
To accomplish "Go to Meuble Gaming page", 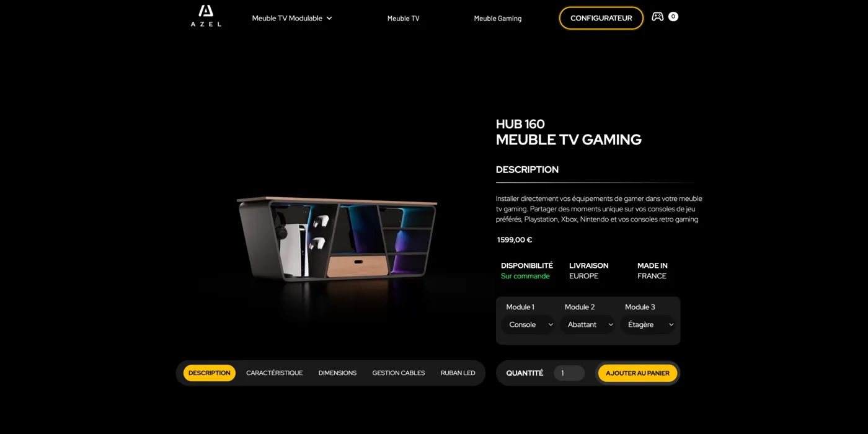I will pyautogui.click(x=498, y=19).
